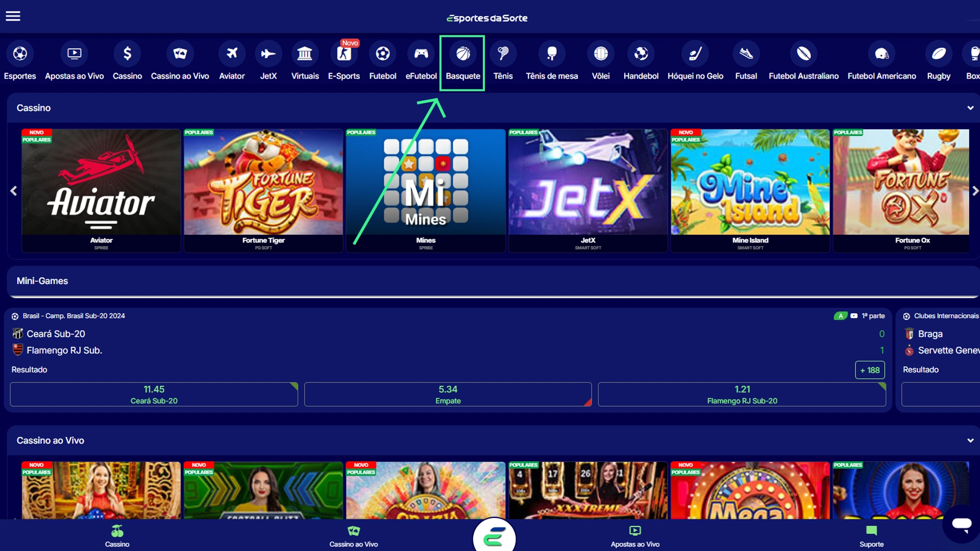
Task: Show next games with right carousel arrow
Action: (x=975, y=191)
